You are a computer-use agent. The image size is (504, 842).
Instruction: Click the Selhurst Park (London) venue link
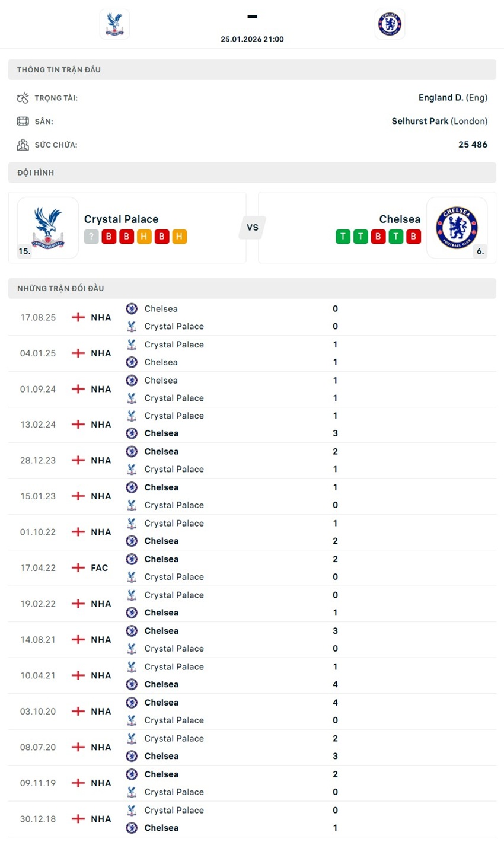click(x=439, y=120)
